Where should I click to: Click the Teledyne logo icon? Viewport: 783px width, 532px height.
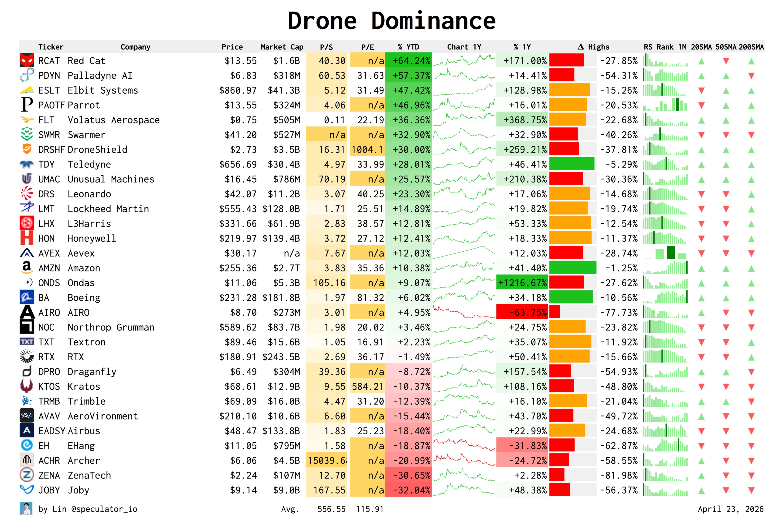pos(27,164)
